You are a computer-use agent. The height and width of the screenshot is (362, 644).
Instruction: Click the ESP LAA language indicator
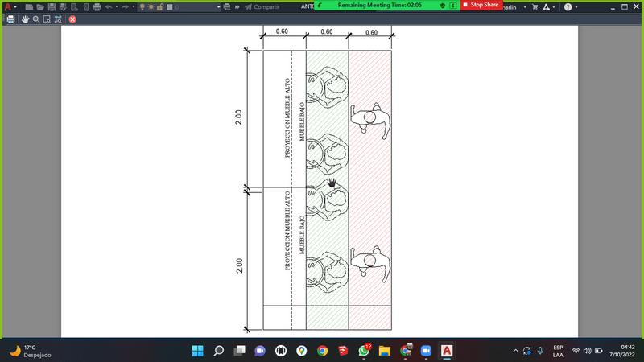[558, 352]
